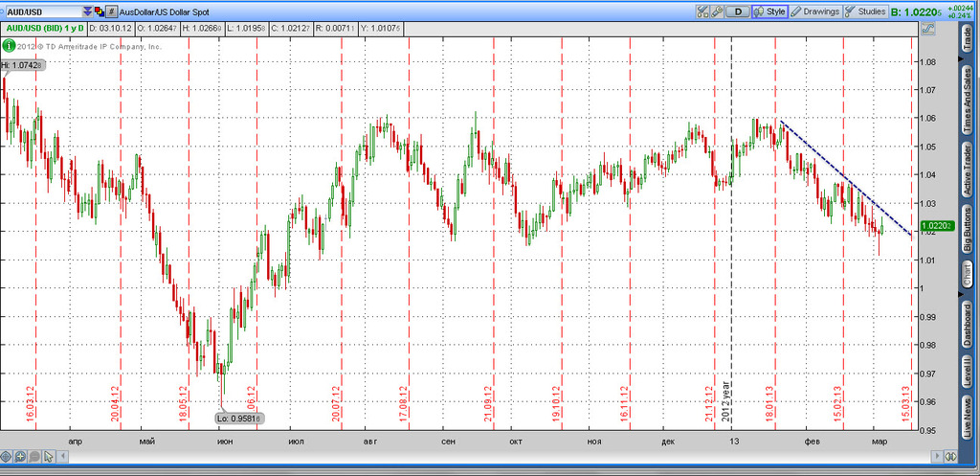980x476 pixels.
Task: Click the hash grid button
Action: coord(112,11)
